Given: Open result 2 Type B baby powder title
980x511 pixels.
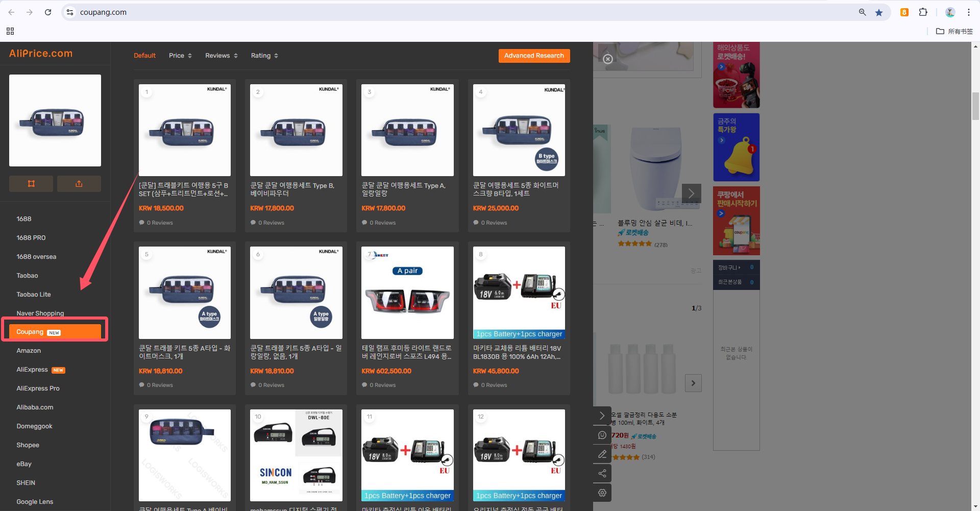Looking at the screenshot, I should click(292, 189).
